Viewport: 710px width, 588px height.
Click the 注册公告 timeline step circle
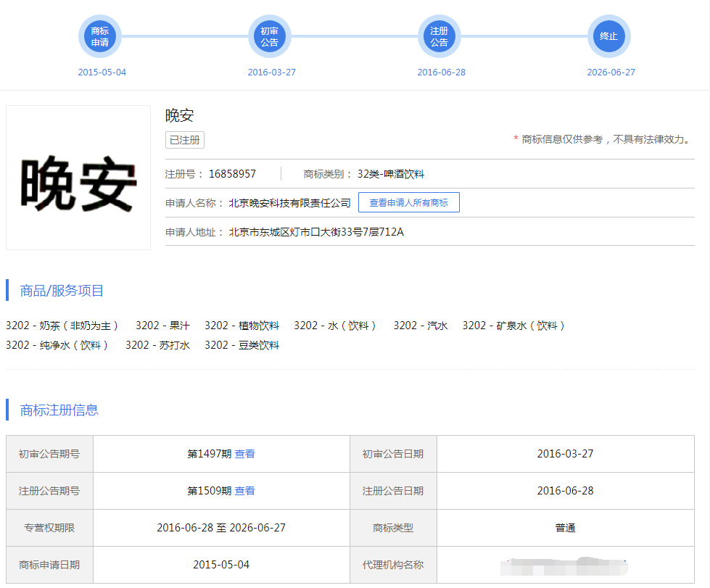tap(439, 36)
